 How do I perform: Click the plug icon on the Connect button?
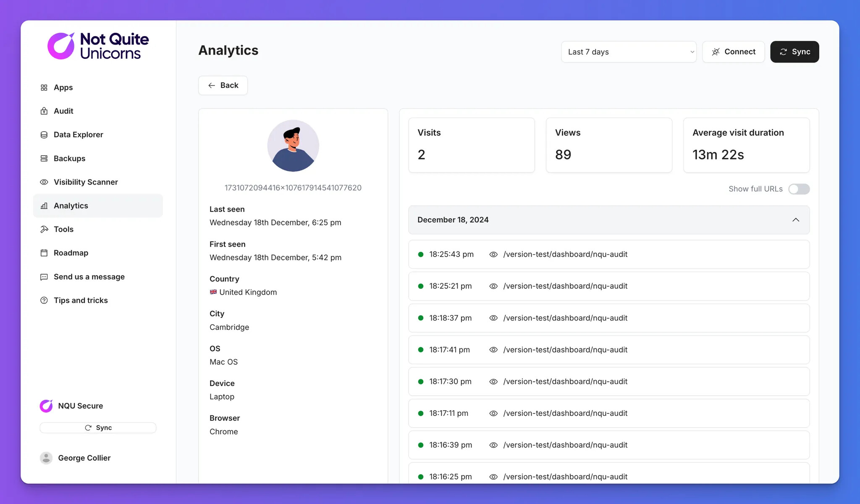(x=716, y=52)
